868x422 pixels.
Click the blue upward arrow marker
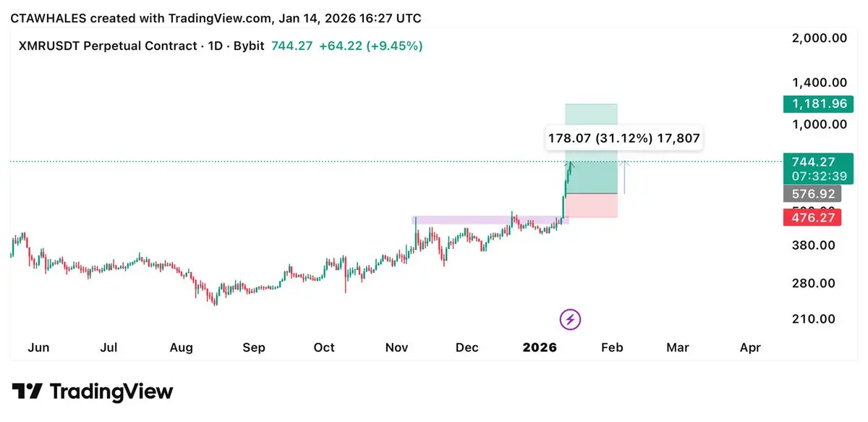[625, 177]
